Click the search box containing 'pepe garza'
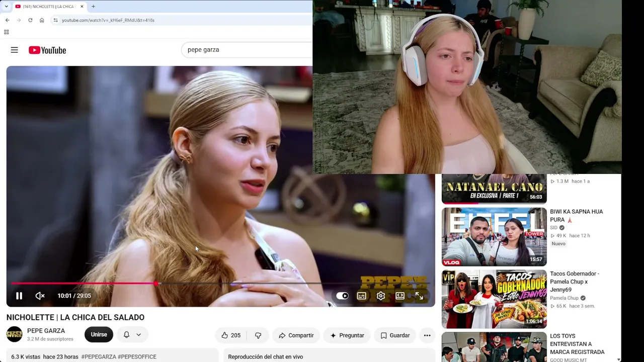The width and height of the screenshot is (644, 362). tap(247, 50)
